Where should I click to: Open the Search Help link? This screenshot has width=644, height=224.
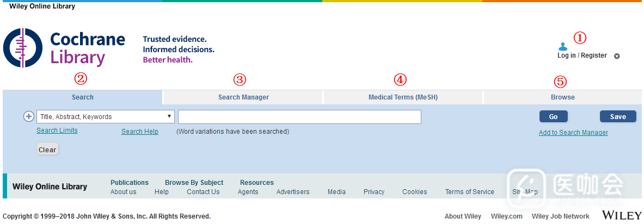pos(140,132)
